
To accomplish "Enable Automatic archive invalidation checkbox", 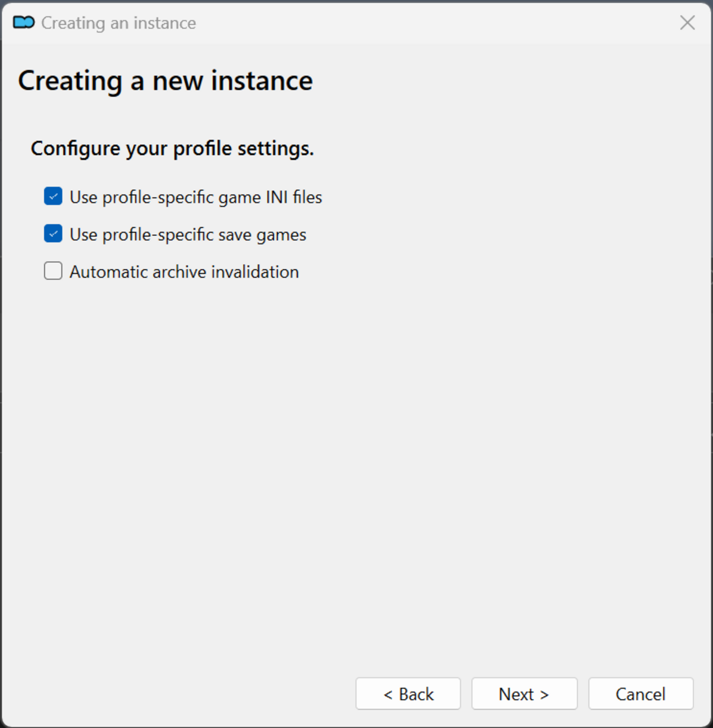I will (53, 271).
